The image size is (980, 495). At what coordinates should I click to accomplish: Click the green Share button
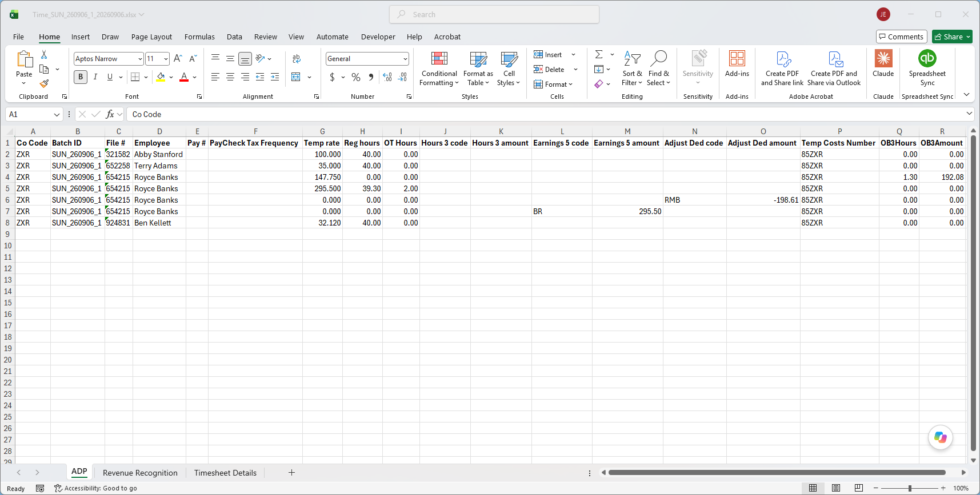pos(952,37)
